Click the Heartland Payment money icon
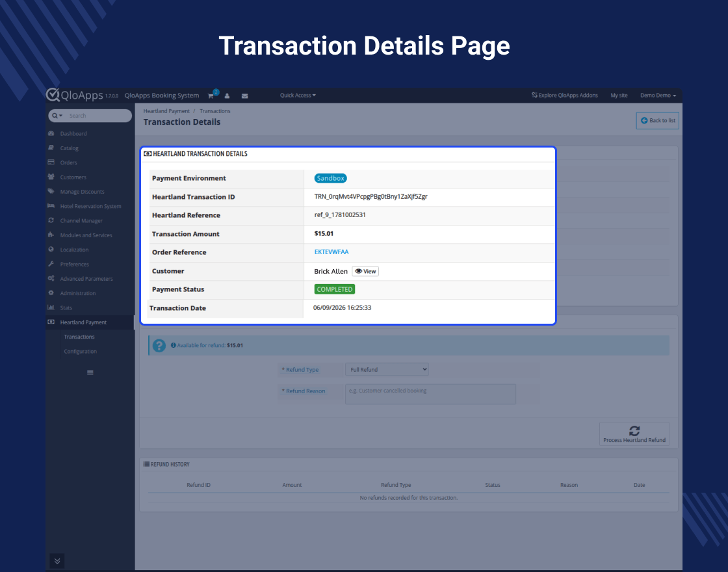 51,322
